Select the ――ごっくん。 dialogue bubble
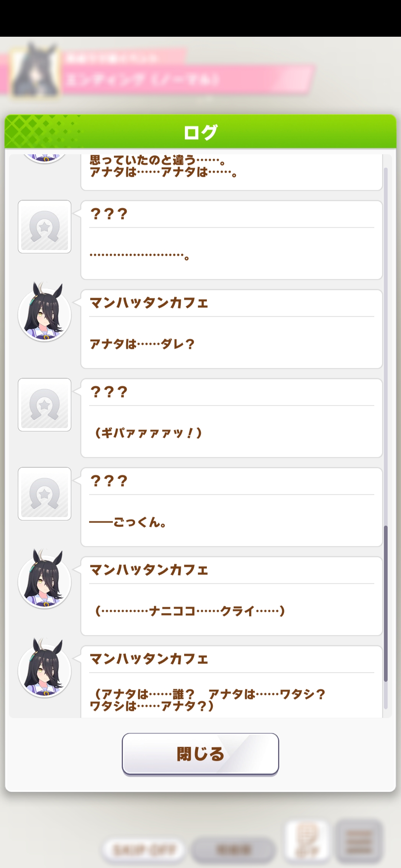This screenshot has width=401, height=868. click(232, 507)
